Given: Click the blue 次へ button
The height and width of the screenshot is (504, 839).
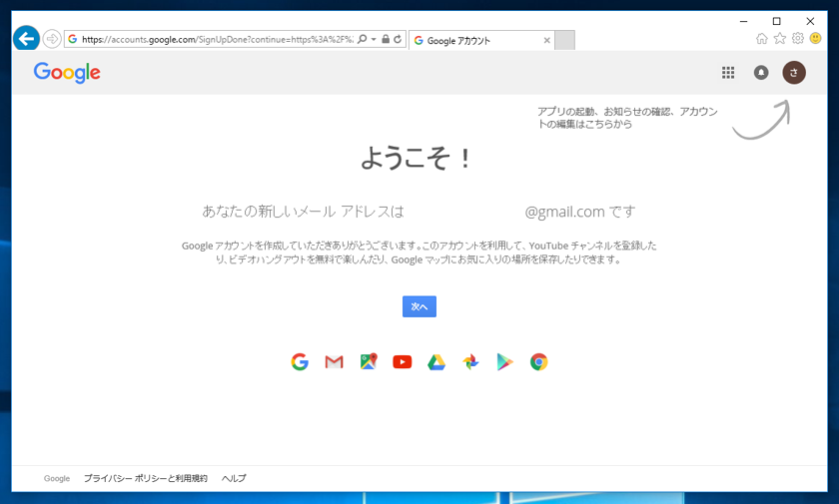Looking at the screenshot, I should (x=419, y=306).
